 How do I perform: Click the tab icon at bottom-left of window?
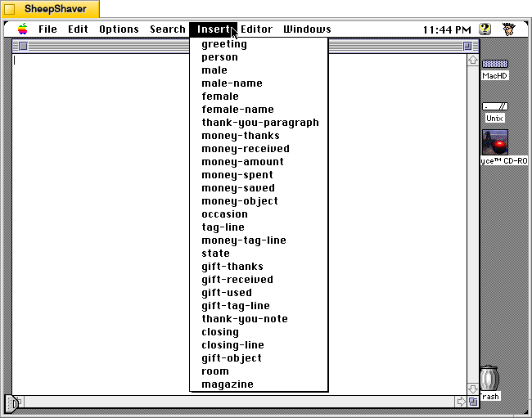[x=12, y=403]
